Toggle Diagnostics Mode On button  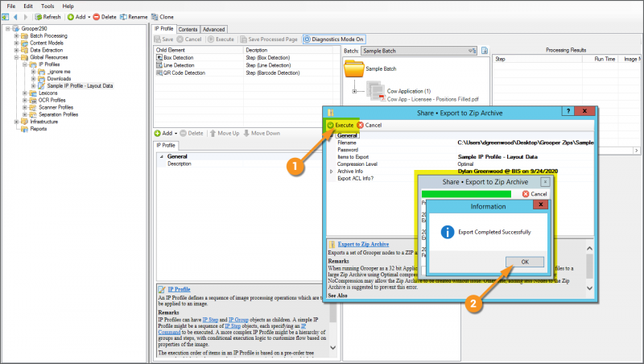[x=334, y=39]
